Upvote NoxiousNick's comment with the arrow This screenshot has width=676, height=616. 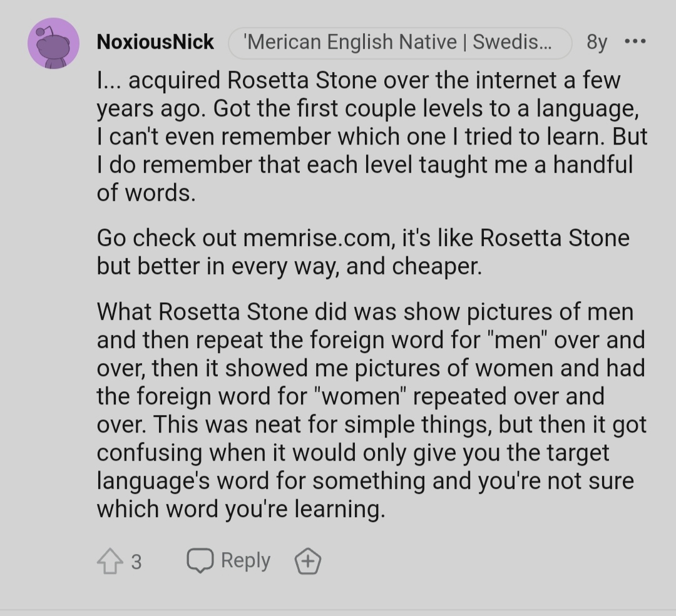click(x=110, y=562)
